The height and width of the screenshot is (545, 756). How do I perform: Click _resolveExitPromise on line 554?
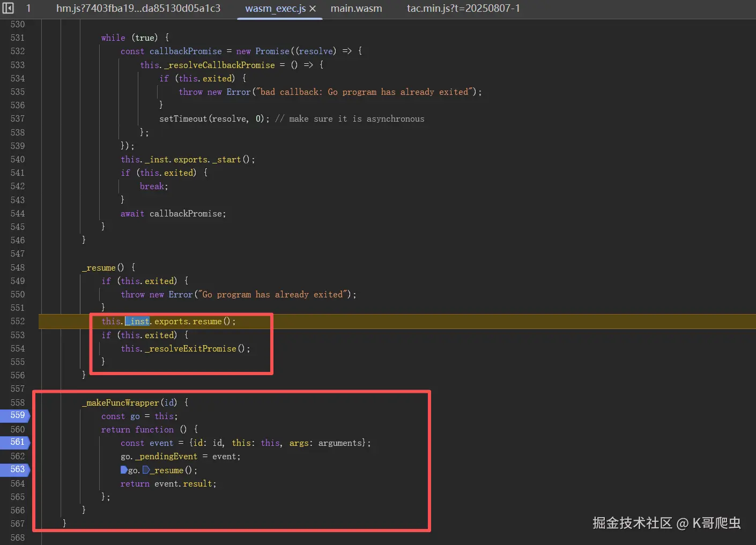point(190,348)
